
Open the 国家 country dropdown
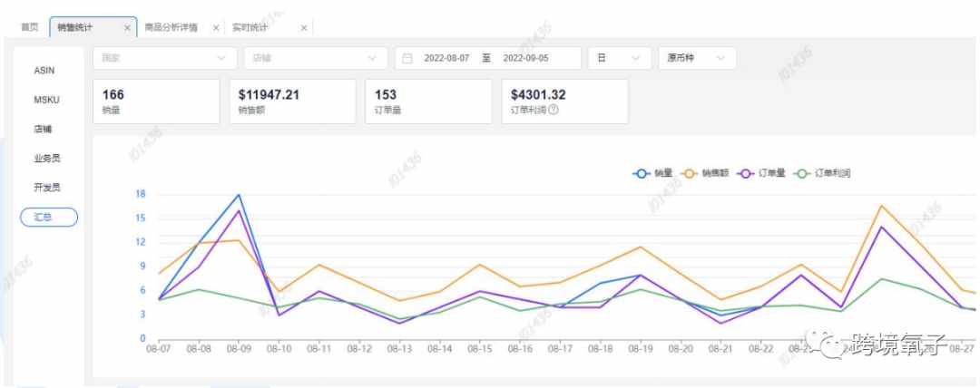[x=165, y=58]
